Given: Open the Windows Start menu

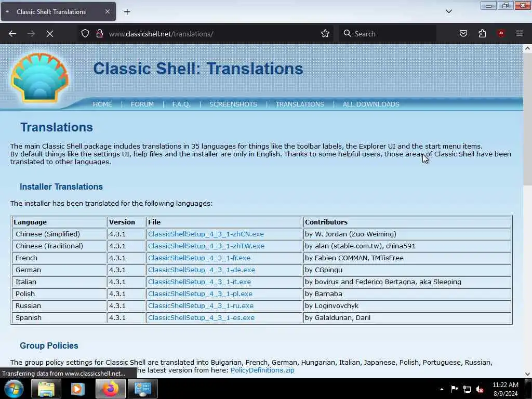Looking at the screenshot, I should tap(14, 389).
